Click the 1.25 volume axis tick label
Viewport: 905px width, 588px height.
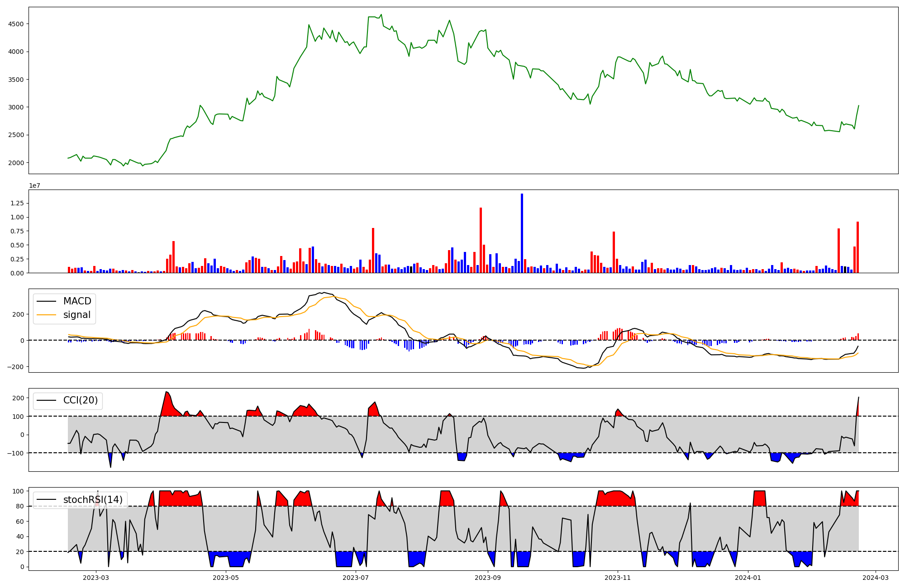[x=16, y=204]
